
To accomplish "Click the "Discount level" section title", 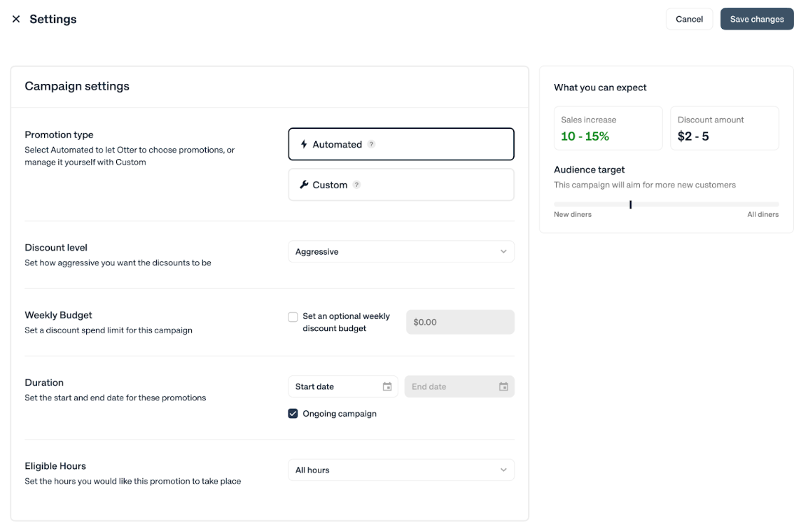I will pos(55,248).
